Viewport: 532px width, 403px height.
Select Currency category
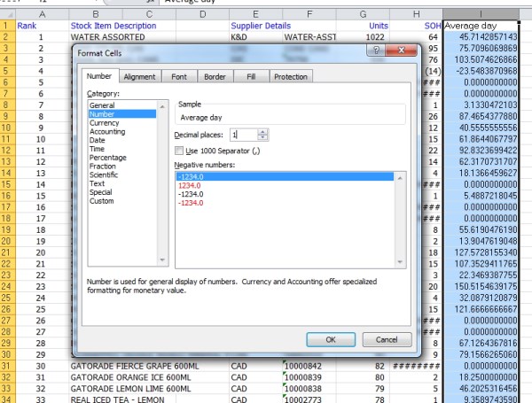[x=122, y=123]
